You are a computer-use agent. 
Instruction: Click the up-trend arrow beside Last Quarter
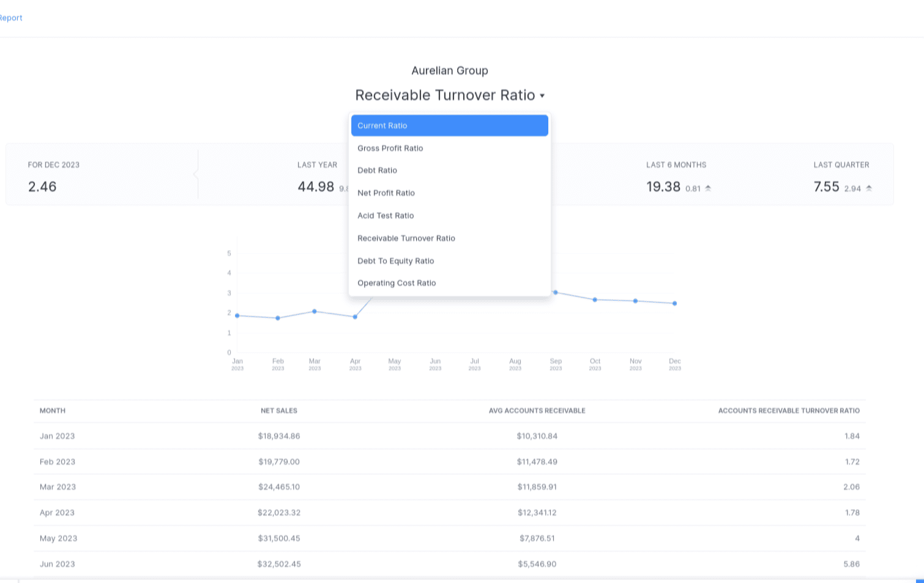[x=869, y=189]
